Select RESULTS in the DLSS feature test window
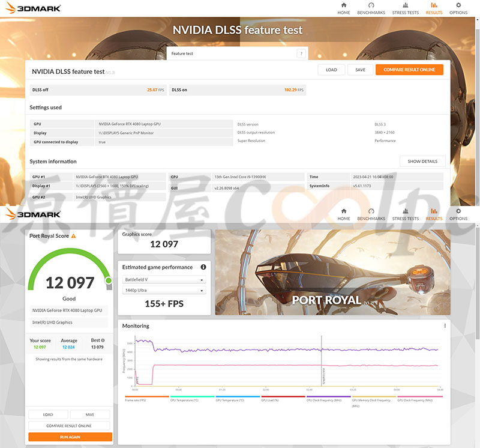480x448 pixels. (434, 8)
